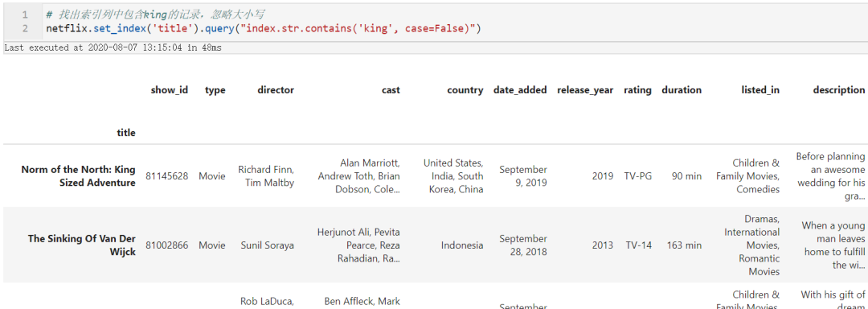
Task: Click description starting When a young man
Action: tap(833, 245)
